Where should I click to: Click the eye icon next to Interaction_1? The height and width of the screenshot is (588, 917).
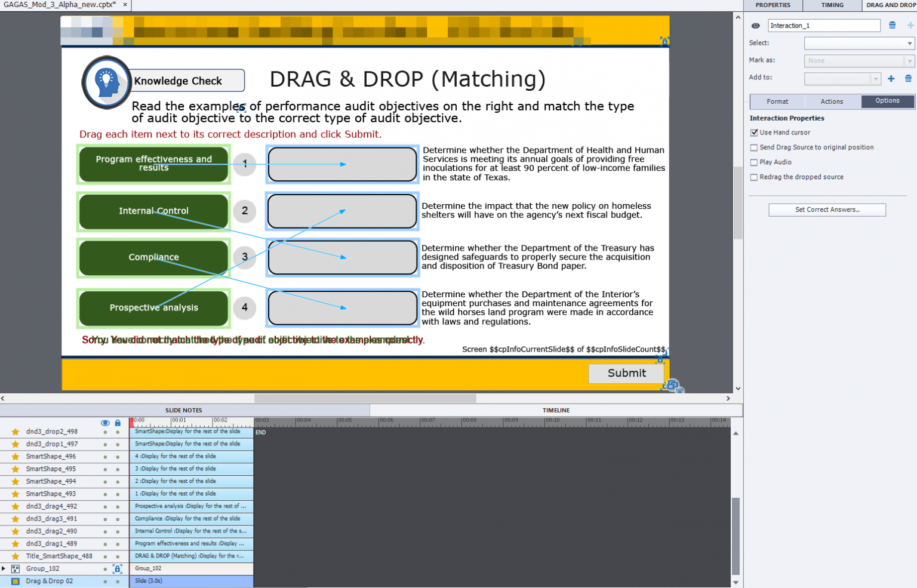tap(755, 26)
